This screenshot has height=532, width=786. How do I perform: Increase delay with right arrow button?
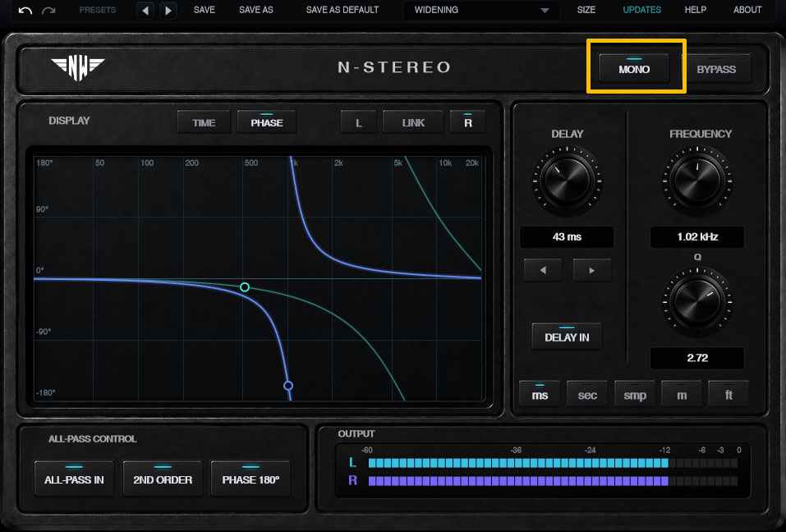tap(592, 270)
